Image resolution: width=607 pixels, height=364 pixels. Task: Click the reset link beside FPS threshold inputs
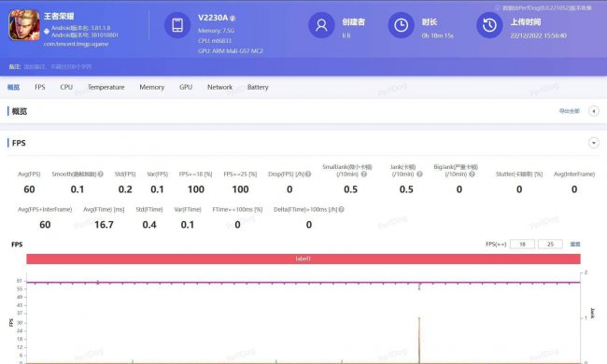pyautogui.click(x=575, y=245)
